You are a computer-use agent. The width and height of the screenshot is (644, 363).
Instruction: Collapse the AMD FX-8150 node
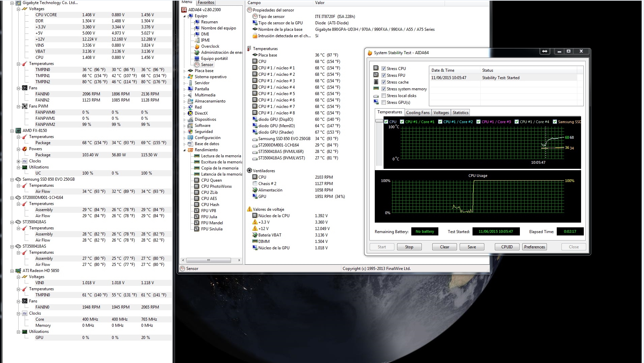(x=12, y=131)
